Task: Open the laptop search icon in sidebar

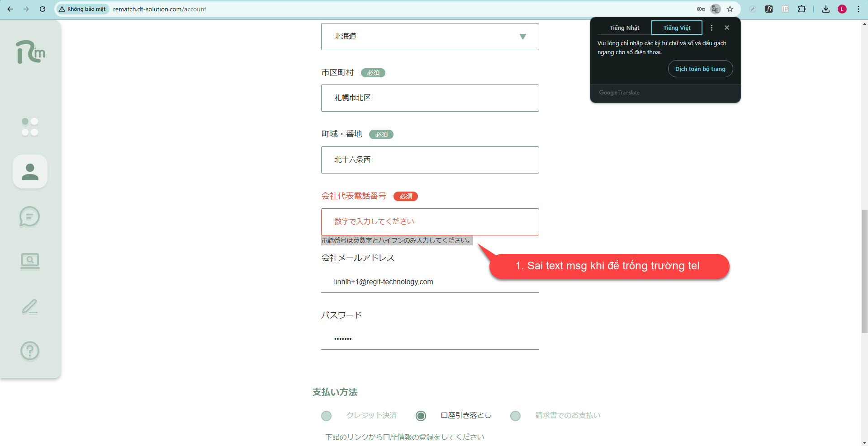Action: click(30, 261)
